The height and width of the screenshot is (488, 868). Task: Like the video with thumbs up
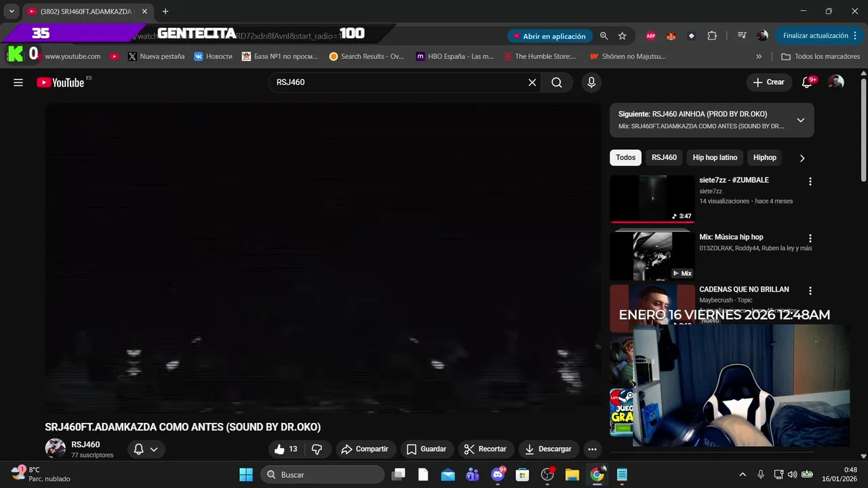(x=285, y=449)
